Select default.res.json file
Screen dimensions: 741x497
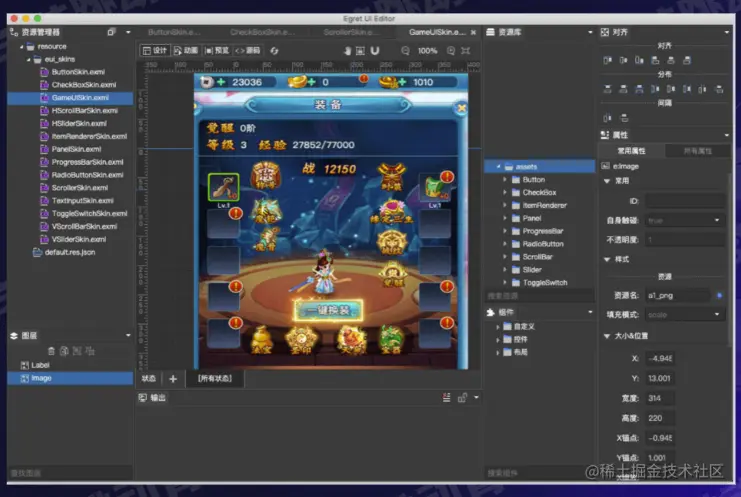point(69,252)
